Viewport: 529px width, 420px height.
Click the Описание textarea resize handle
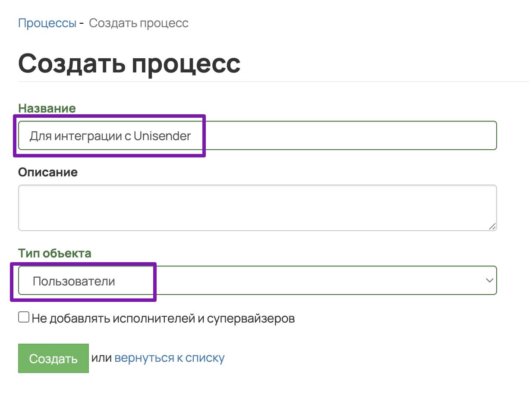492,226
